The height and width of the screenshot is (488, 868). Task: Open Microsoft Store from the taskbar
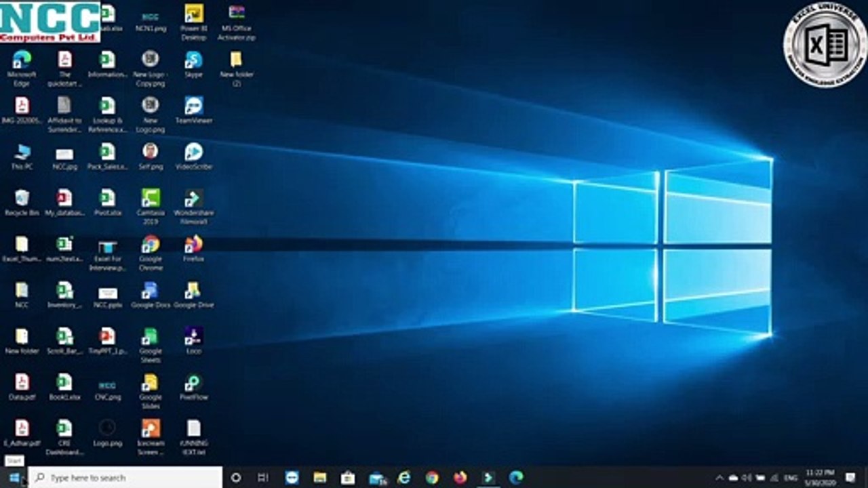point(348,478)
